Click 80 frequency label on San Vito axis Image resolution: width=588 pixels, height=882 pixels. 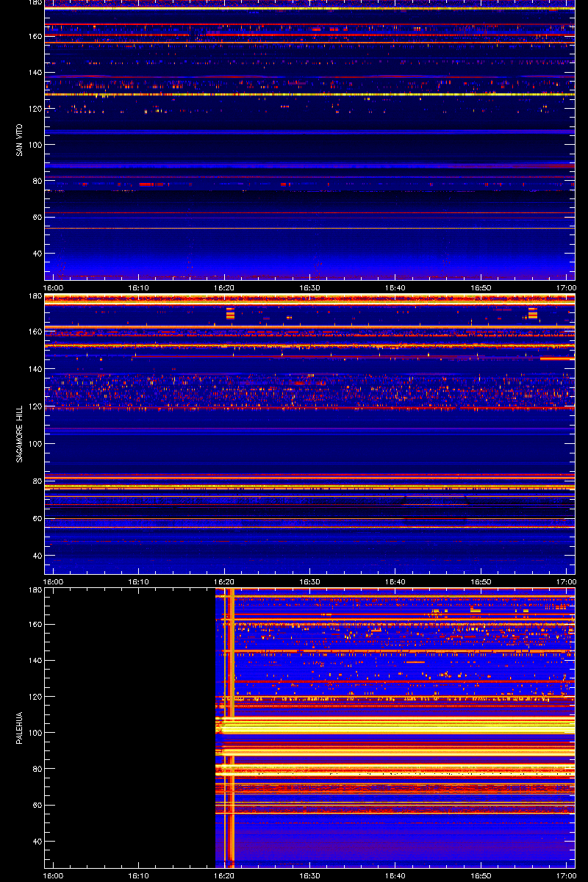pyautogui.click(x=37, y=181)
